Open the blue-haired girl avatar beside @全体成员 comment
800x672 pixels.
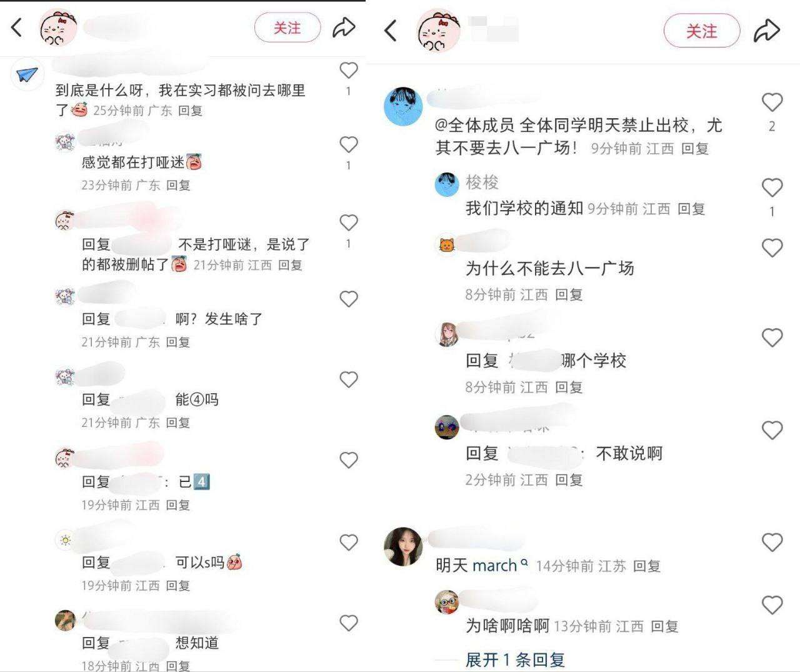(x=402, y=106)
